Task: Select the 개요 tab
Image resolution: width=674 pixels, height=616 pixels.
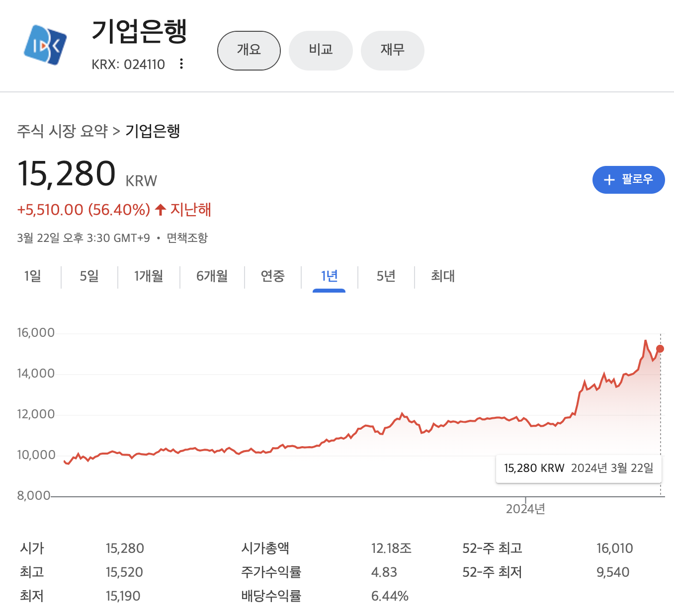Action: pyautogui.click(x=249, y=50)
